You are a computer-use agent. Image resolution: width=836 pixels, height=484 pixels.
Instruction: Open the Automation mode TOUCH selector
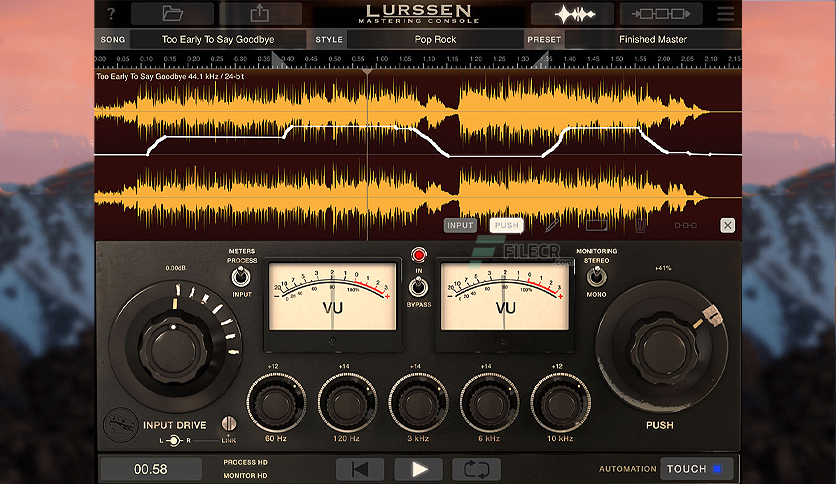(x=697, y=469)
